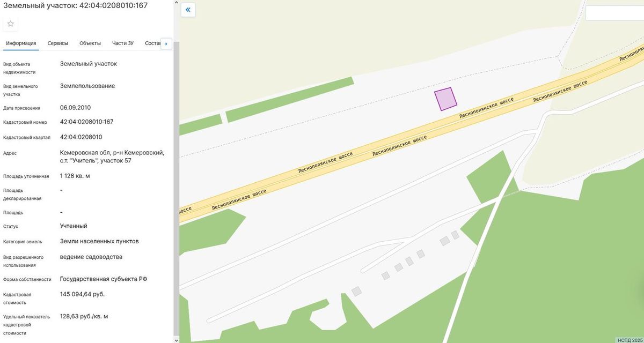
Task: Click cadastral number value 42:04:0208010:167
Action: point(87,122)
